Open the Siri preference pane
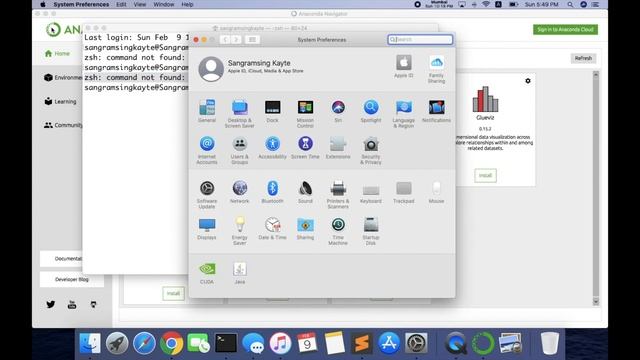 click(338, 111)
